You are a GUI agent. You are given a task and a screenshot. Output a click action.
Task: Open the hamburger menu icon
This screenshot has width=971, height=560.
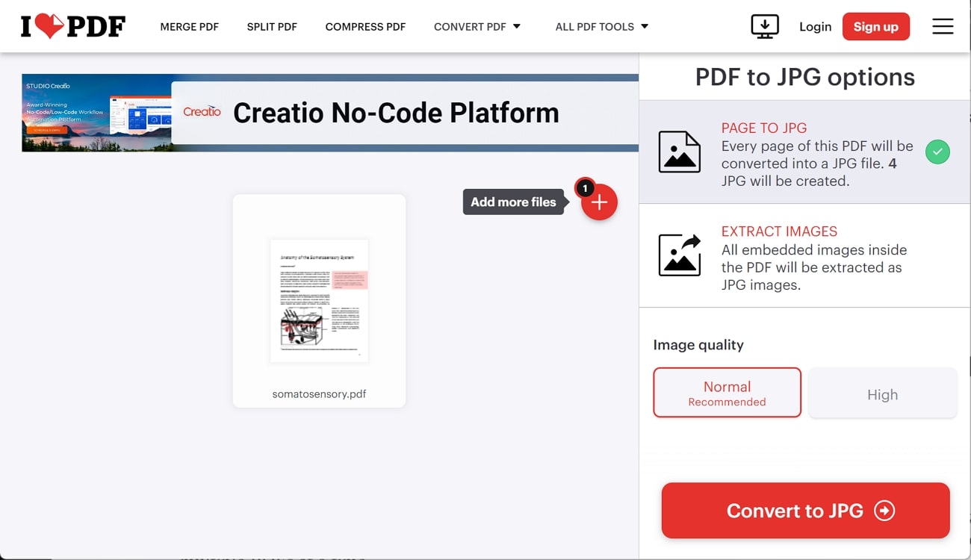943,26
